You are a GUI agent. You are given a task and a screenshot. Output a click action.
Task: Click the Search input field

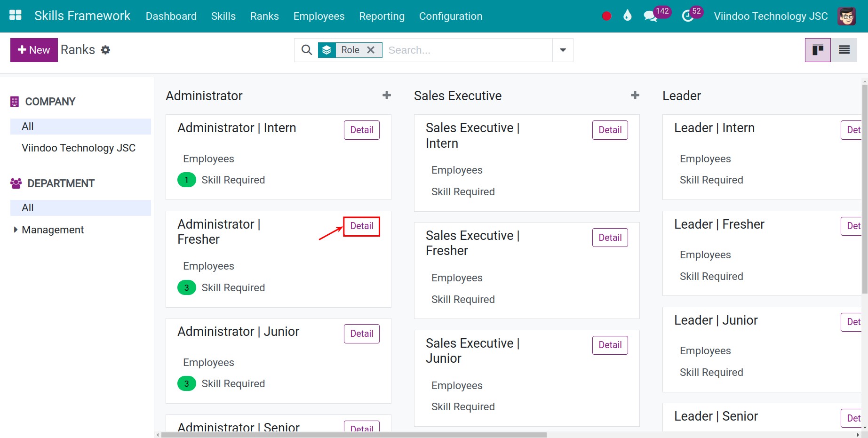pos(468,50)
